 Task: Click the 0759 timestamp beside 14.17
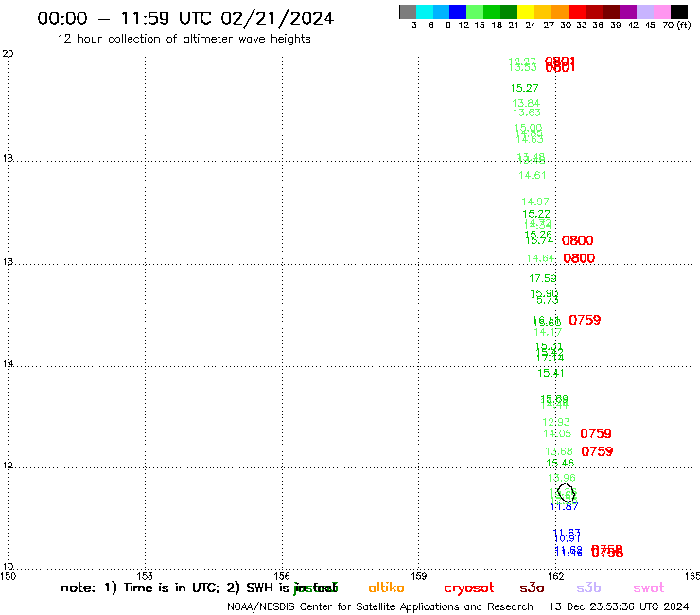(585, 320)
